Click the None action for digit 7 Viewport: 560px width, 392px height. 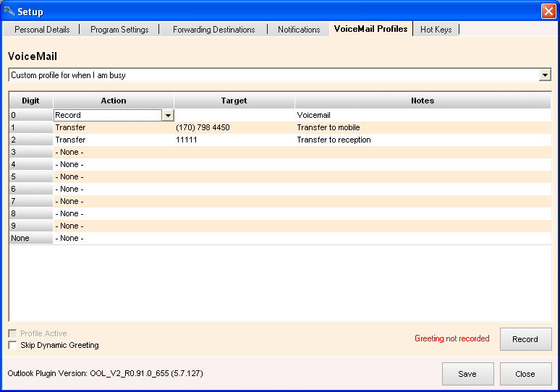[114, 201]
